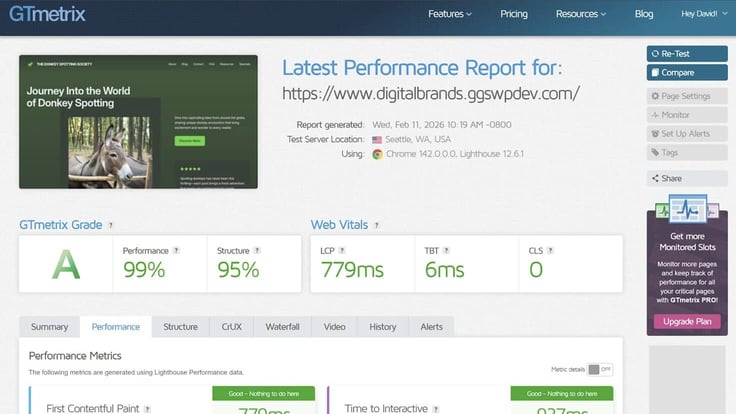
Task: Click the Compare button
Action: (x=687, y=73)
